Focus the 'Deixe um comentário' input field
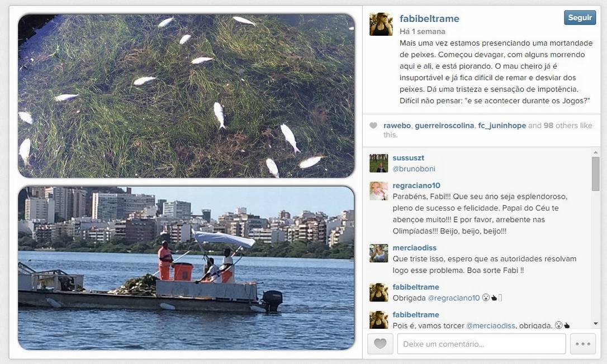The height and width of the screenshot is (364, 607). [x=481, y=343]
